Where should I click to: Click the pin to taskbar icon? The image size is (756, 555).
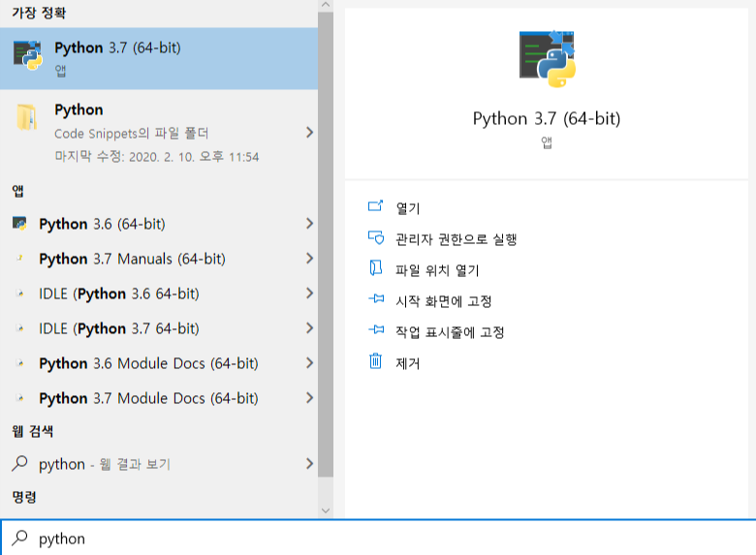point(376,329)
